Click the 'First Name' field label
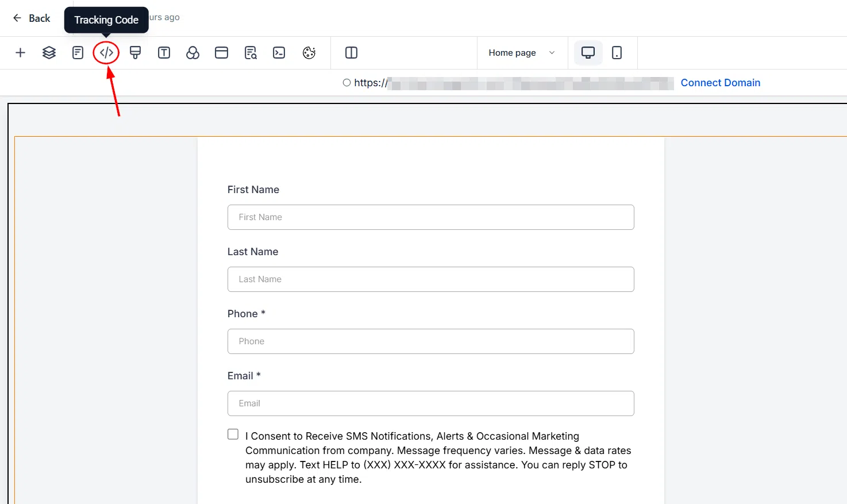The height and width of the screenshot is (504, 847). click(x=253, y=190)
